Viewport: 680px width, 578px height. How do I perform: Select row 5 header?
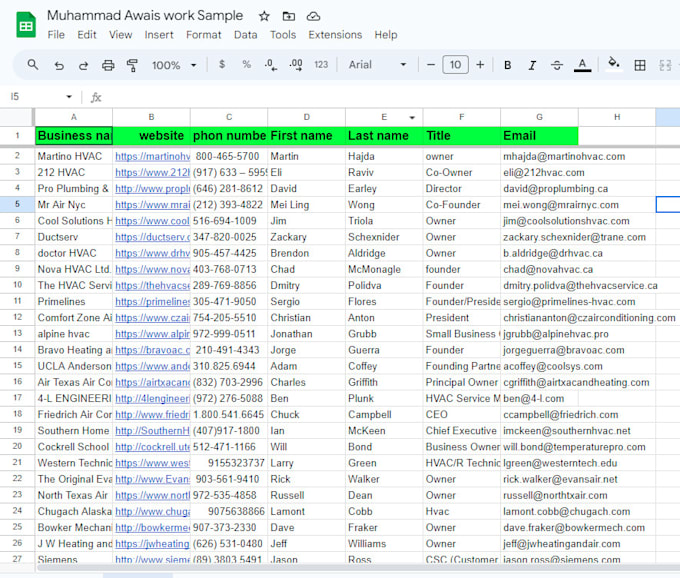(x=17, y=204)
